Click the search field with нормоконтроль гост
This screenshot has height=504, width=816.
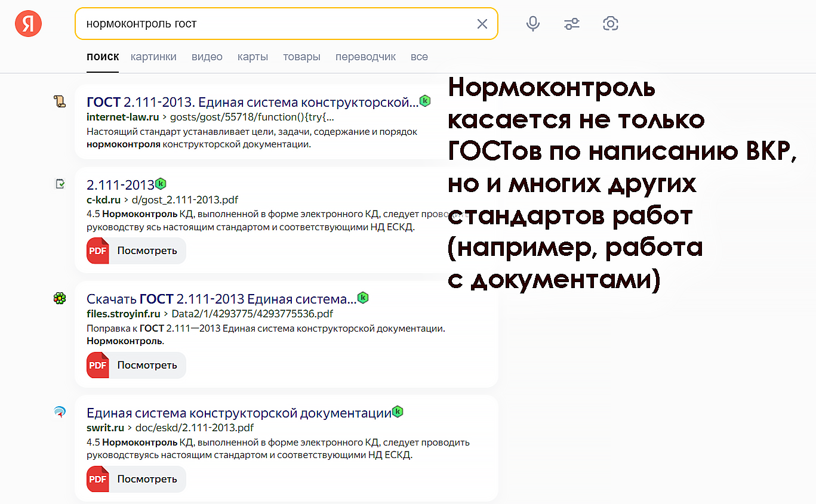tap(287, 24)
